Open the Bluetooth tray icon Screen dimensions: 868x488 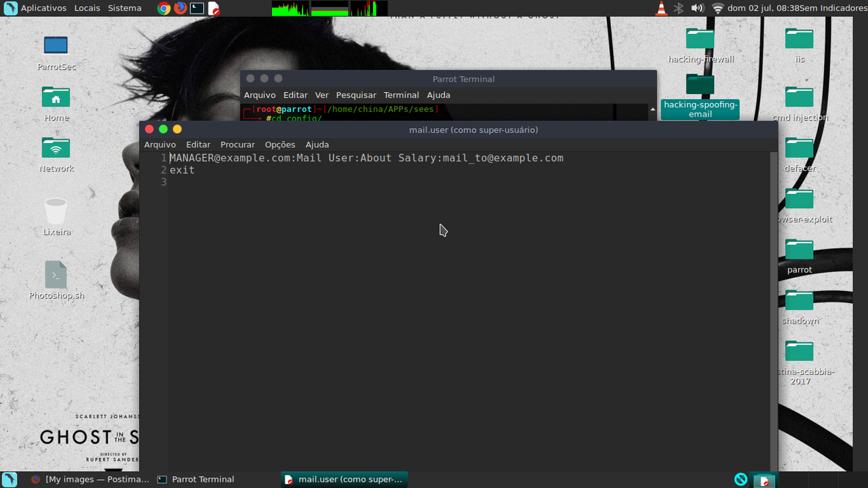pos(679,8)
